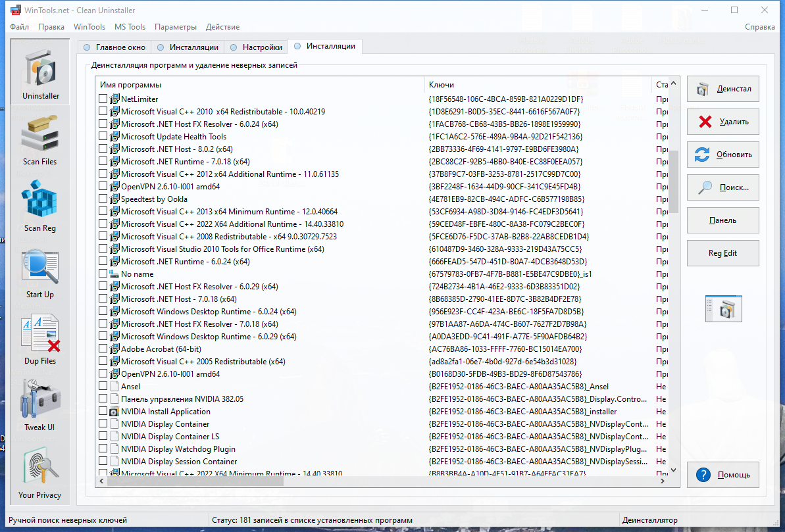Select the NVIDIA Display Session Container row
Viewport: 785px width, 532px height.
click(383, 462)
